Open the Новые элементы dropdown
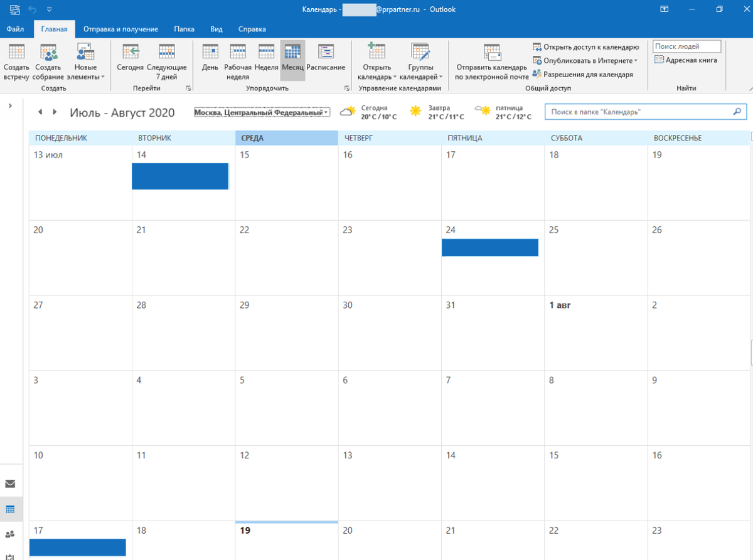Viewport: 753px width, 560px height. [x=86, y=62]
